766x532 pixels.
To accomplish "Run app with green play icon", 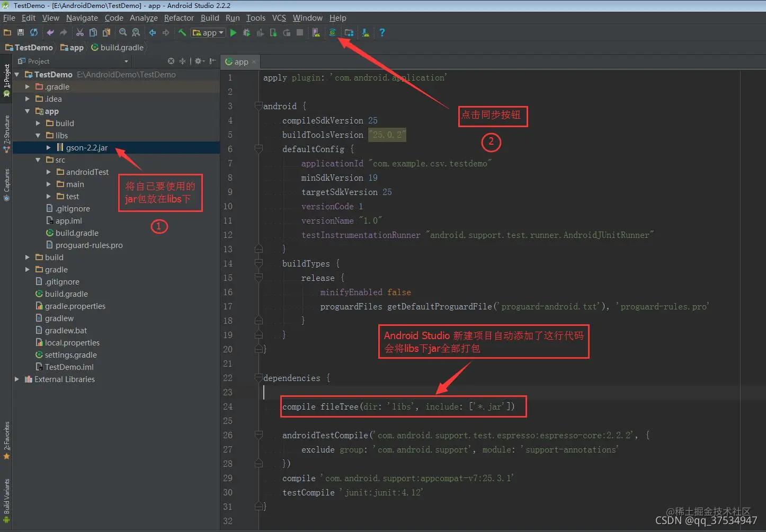I will (x=233, y=33).
